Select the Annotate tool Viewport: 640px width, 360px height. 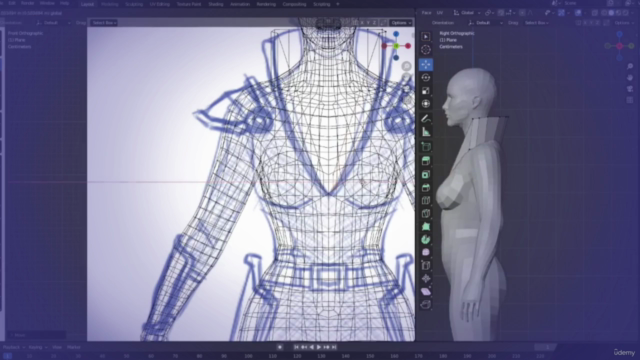coord(426,119)
